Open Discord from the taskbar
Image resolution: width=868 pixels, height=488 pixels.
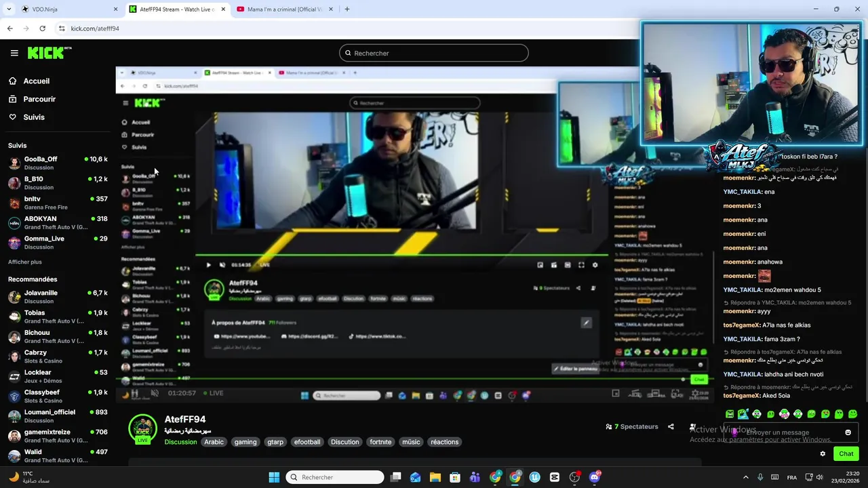coord(595,477)
